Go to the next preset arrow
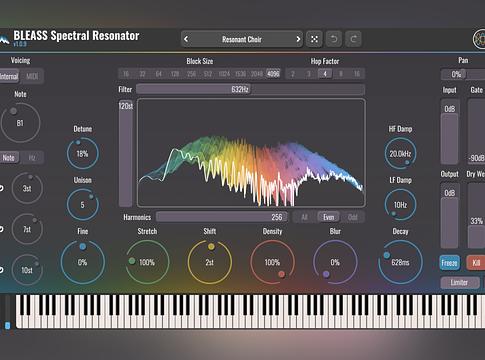The height and width of the screenshot is (360, 485). tap(298, 39)
